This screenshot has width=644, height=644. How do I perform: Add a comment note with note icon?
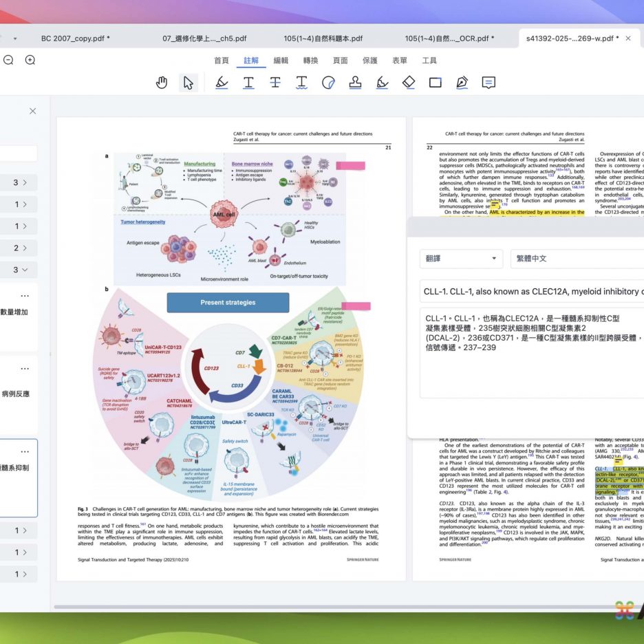coord(489,83)
